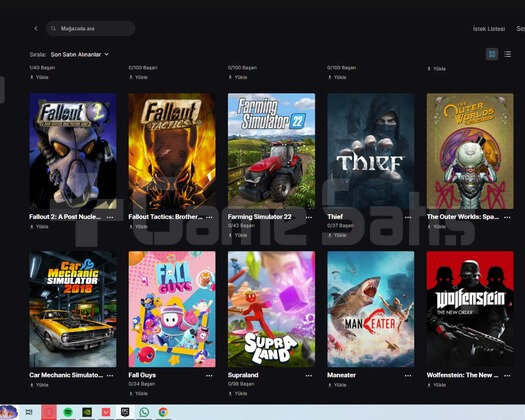525x420 pixels.
Task: Go back with the arrow beside search
Action: [x=36, y=28]
